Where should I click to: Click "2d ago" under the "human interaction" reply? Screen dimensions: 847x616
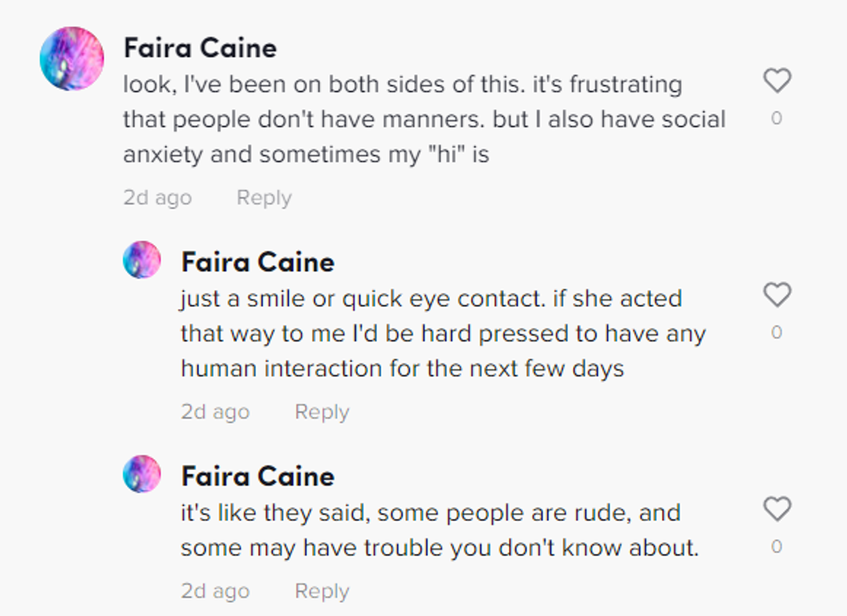[x=215, y=412]
